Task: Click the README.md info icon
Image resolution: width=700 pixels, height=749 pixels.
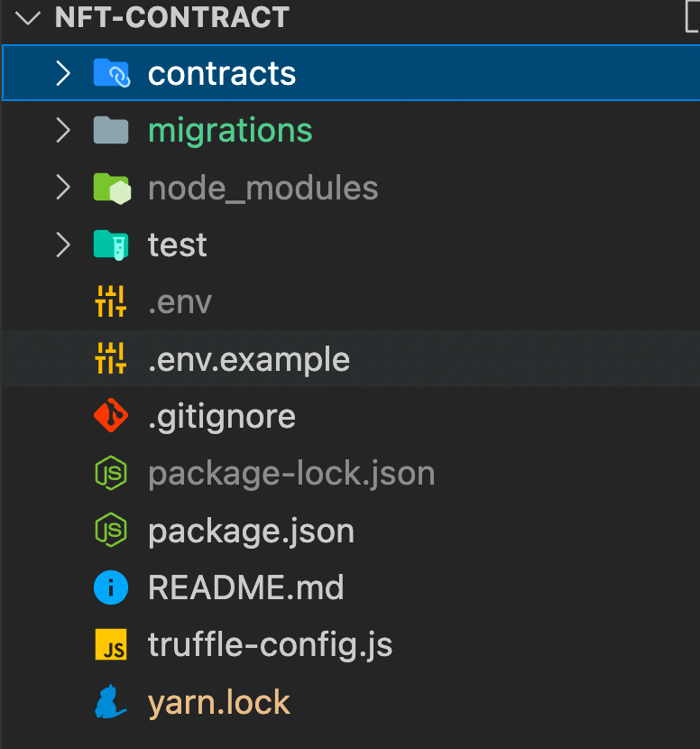Action: click(x=110, y=587)
